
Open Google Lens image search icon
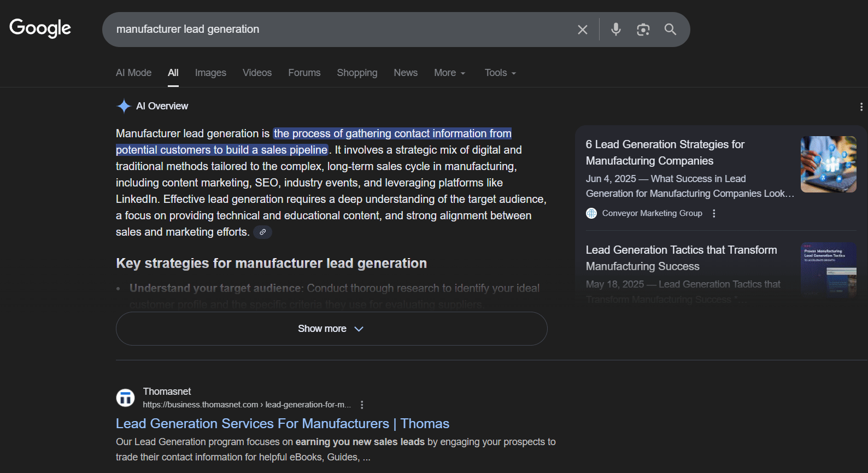pyautogui.click(x=643, y=30)
